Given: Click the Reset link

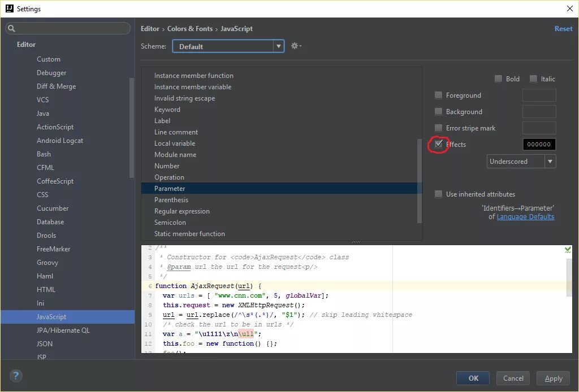Looking at the screenshot, I should (x=564, y=29).
